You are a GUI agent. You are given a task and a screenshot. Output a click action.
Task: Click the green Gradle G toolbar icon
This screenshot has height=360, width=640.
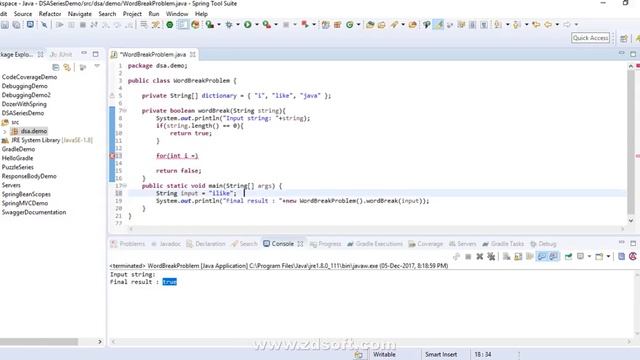[x=350, y=25]
